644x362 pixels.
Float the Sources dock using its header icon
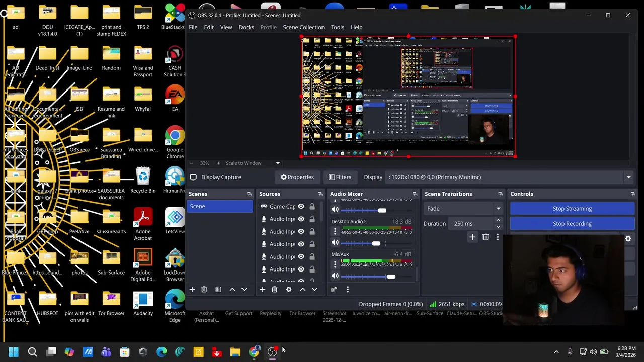point(320,194)
